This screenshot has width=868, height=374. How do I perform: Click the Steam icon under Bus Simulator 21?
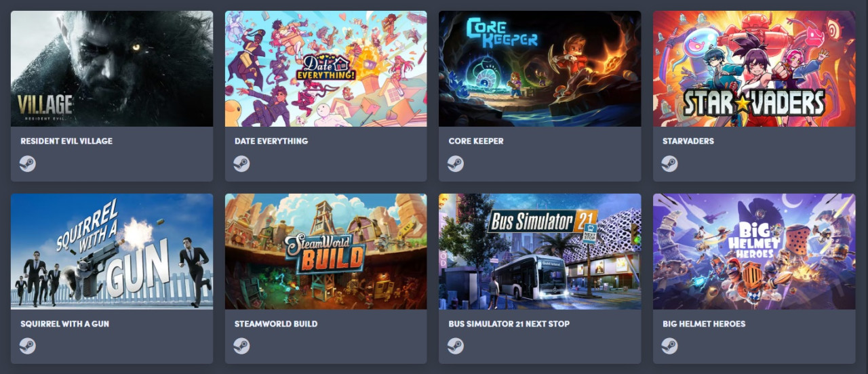point(456,346)
